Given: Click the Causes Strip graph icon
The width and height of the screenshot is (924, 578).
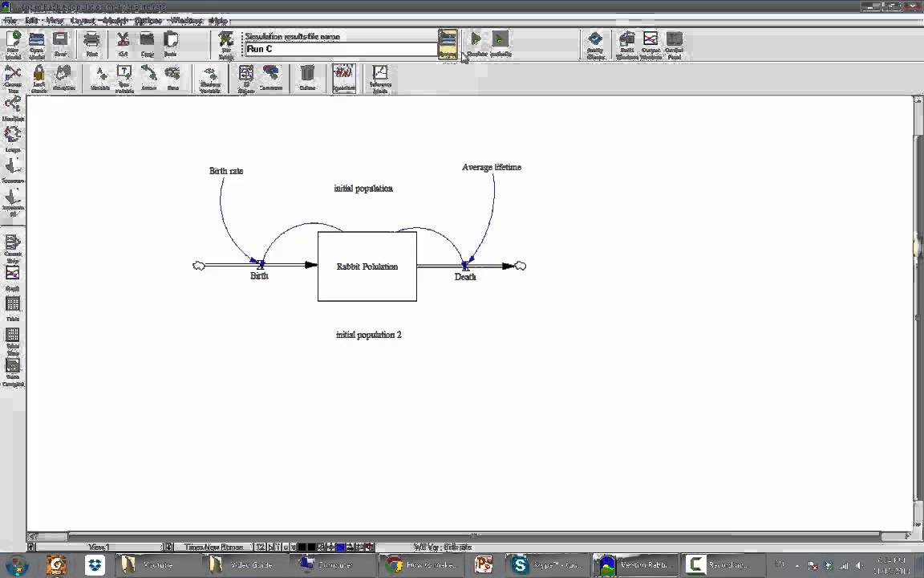Looking at the screenshot, I should tap(13, 248).
